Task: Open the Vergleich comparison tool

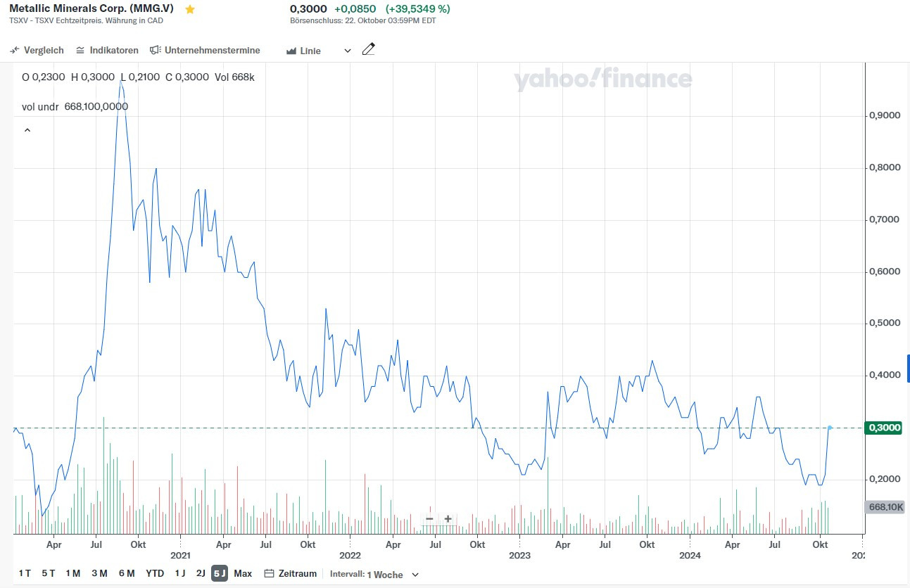Action: click(37, 51)
